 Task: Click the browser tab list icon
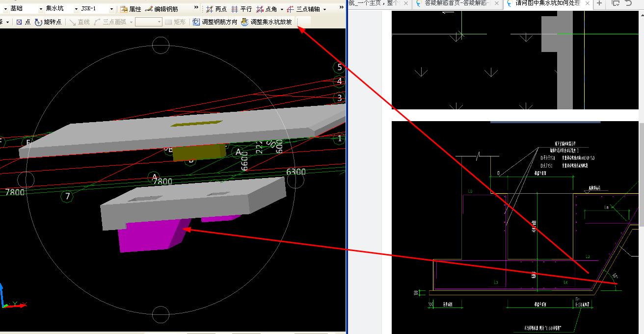tap(616, 3)
